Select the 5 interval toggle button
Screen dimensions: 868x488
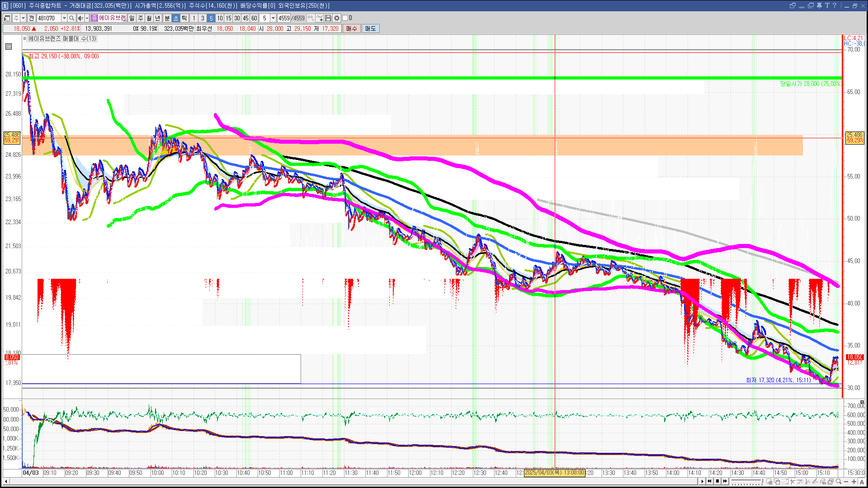[x=211, y=18]
